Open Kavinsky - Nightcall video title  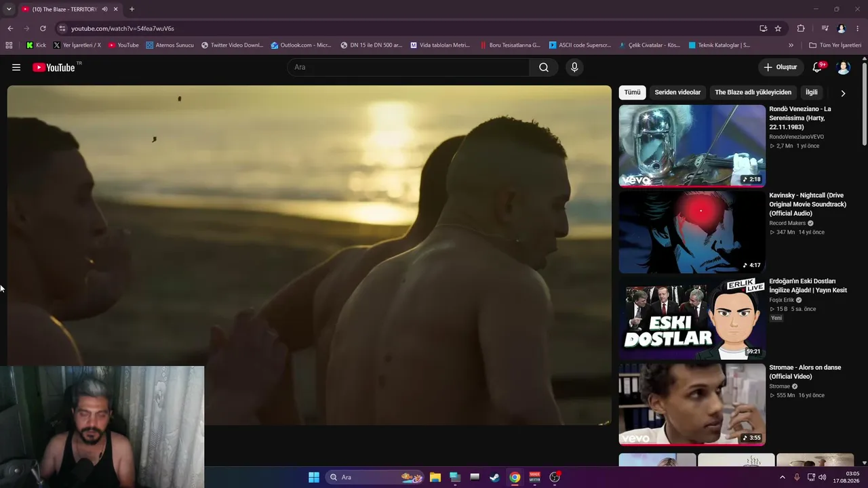[808, 204]
